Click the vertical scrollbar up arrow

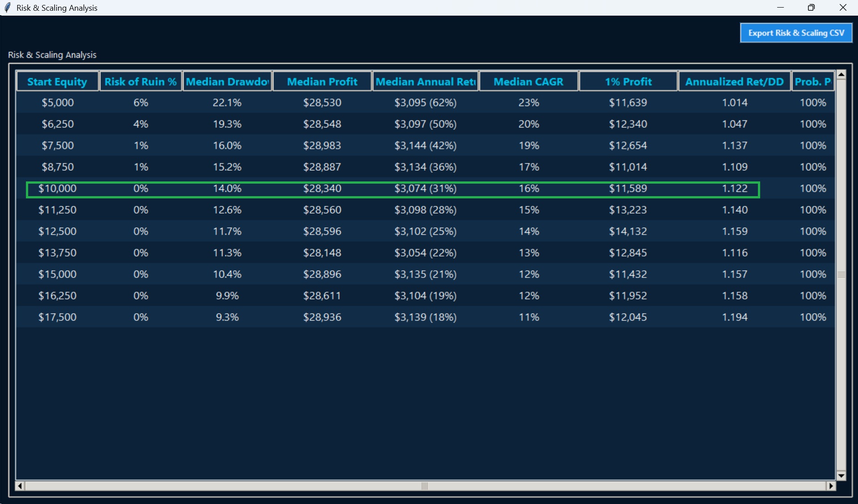pyautogui.click(x=841, y=75)
